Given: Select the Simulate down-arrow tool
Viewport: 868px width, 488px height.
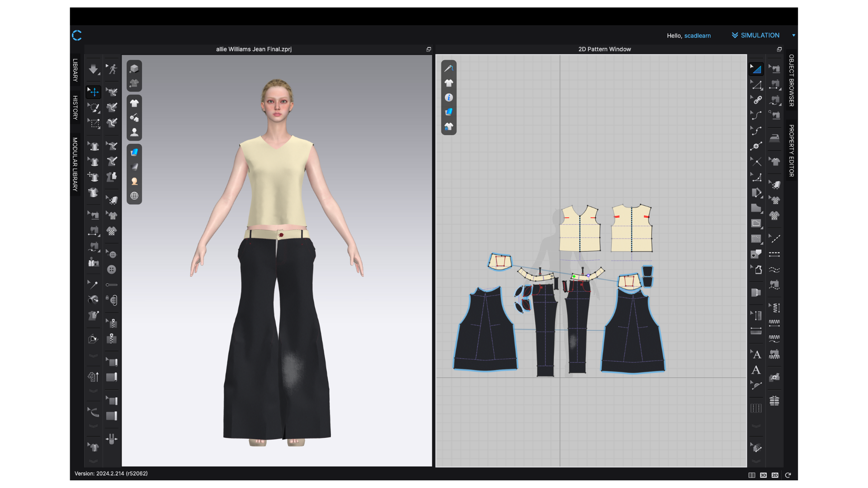Looking at the screenshot, I should pos(93,69).
